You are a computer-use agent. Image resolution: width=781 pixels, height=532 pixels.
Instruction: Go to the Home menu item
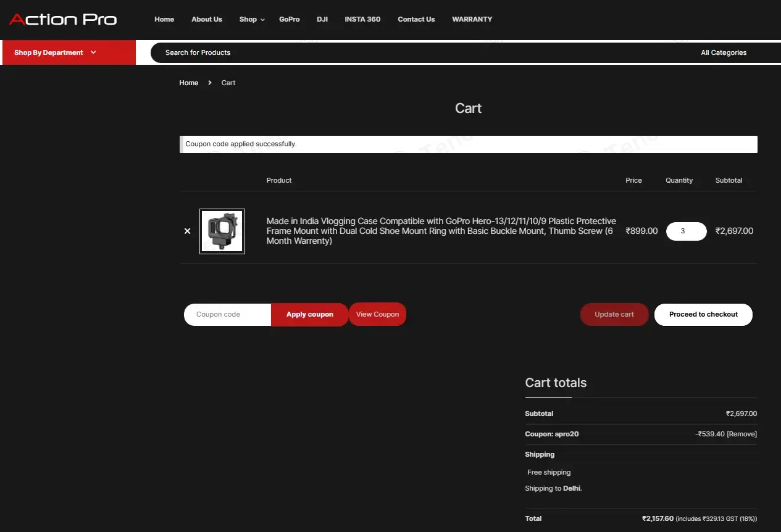coord(164,20)
